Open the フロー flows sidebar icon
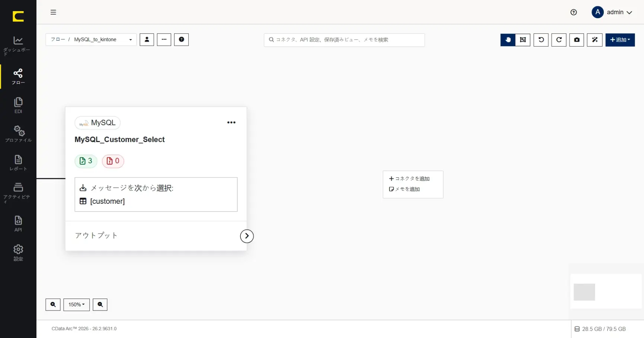The width and height of the screenshot is (644, 338). pyautogui.click(x=18, y=77)
